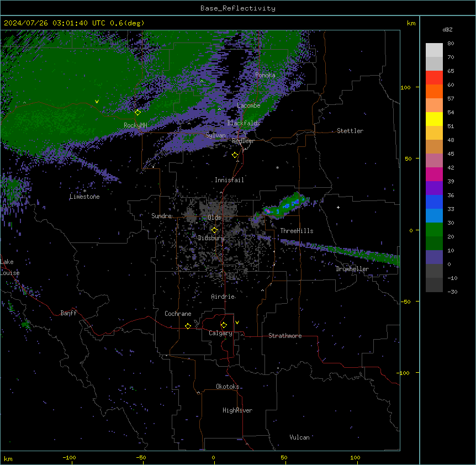Screen dimensions: 476x465
Task: Click the Drumheller label
Action: (352, 269)
